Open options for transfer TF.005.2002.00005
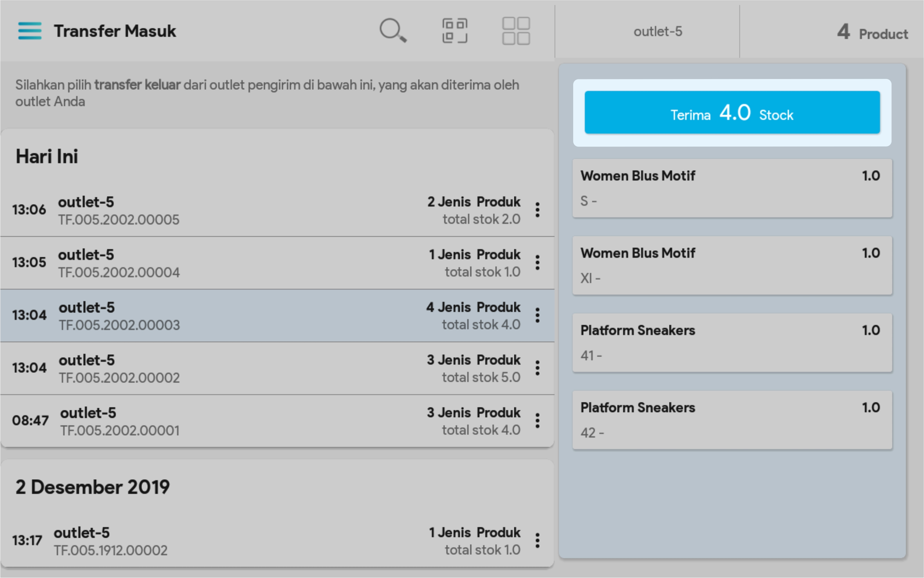Image resolution: width=924 pixels, height=578 pixels. click(x=537, y=210)
